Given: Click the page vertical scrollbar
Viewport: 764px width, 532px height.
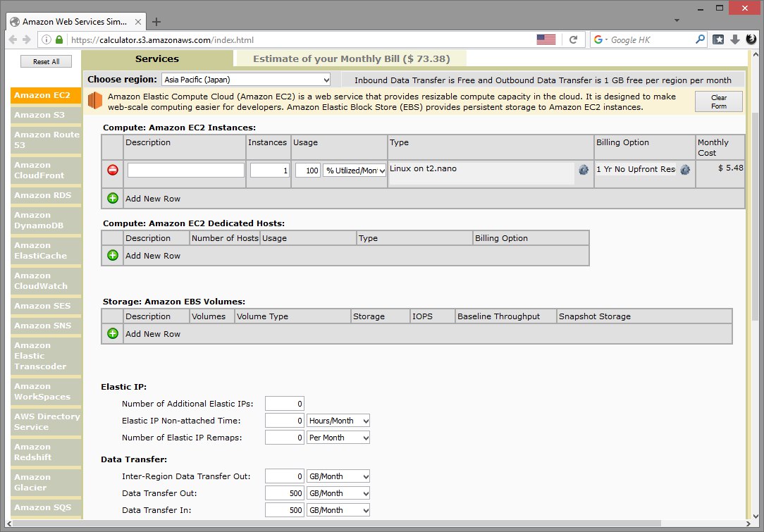Looking at the screenshot, I should click(x=756, y=211).
